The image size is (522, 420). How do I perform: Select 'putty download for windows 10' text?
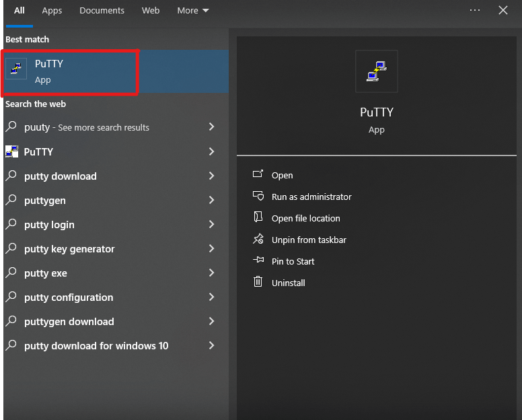[96, 346]
